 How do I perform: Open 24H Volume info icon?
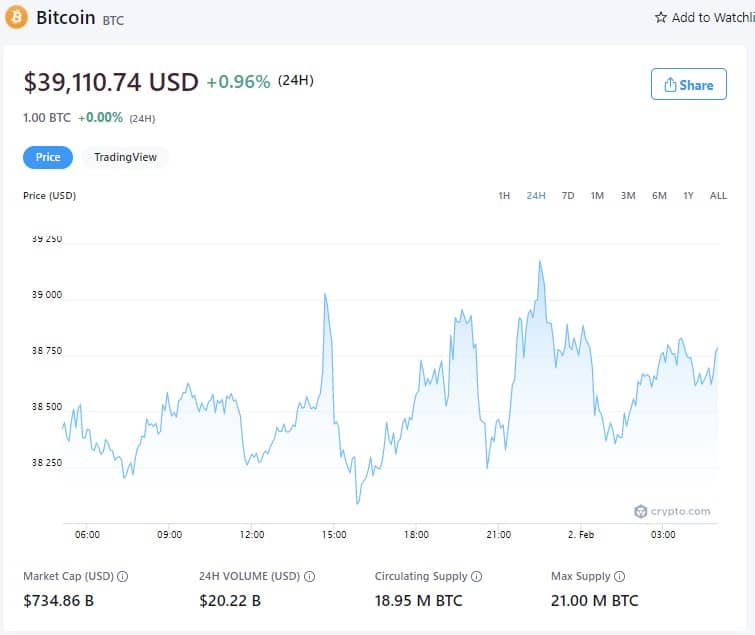[310, 576]
